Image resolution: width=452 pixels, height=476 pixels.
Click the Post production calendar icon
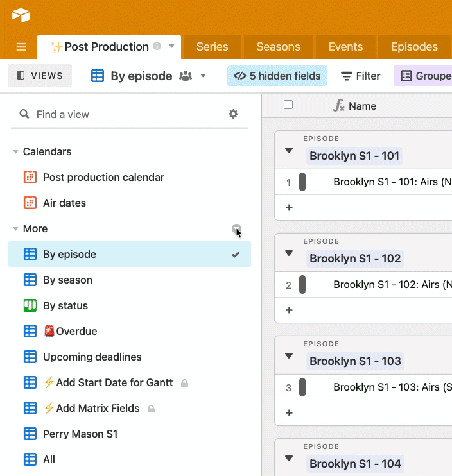coord(30,177)
